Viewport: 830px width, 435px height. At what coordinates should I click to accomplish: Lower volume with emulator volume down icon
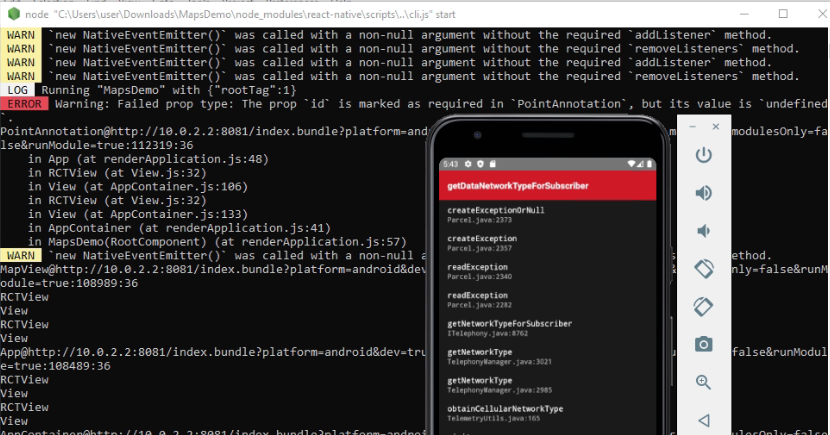[703, 231]
